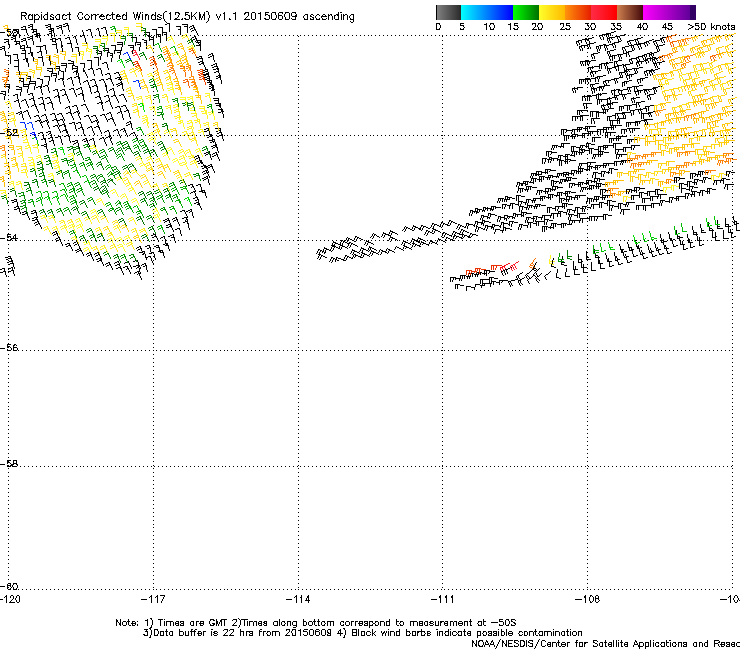The width and height of the screenshot is (740, 650).
Task: Click the '-114' longitude axis label
Action: [x=298, y=599]
